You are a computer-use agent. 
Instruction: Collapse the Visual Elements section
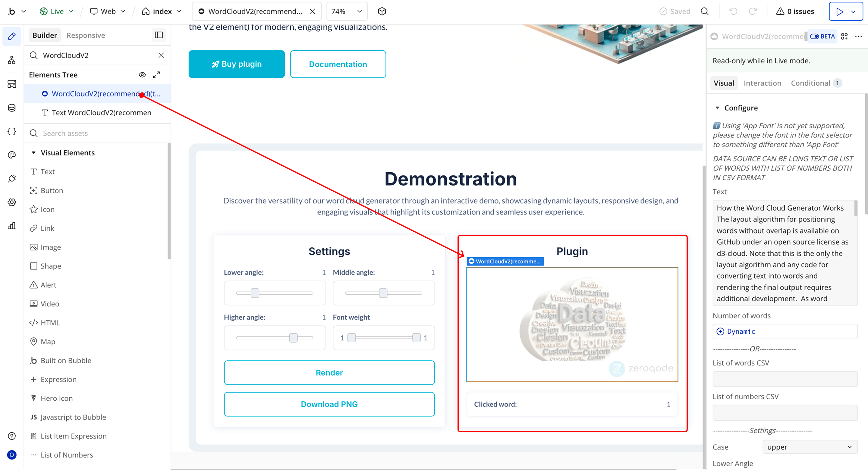pyautogui.click(x=34, y=153)
